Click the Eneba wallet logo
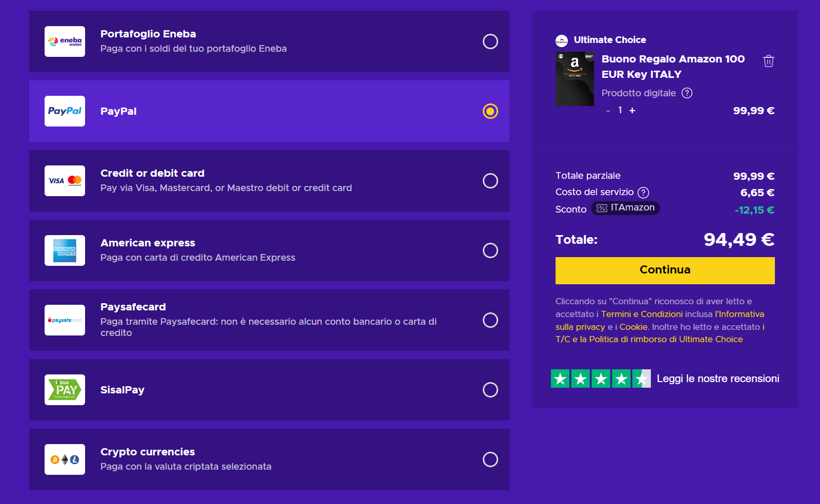820x504 pixels. click(65, 41)
